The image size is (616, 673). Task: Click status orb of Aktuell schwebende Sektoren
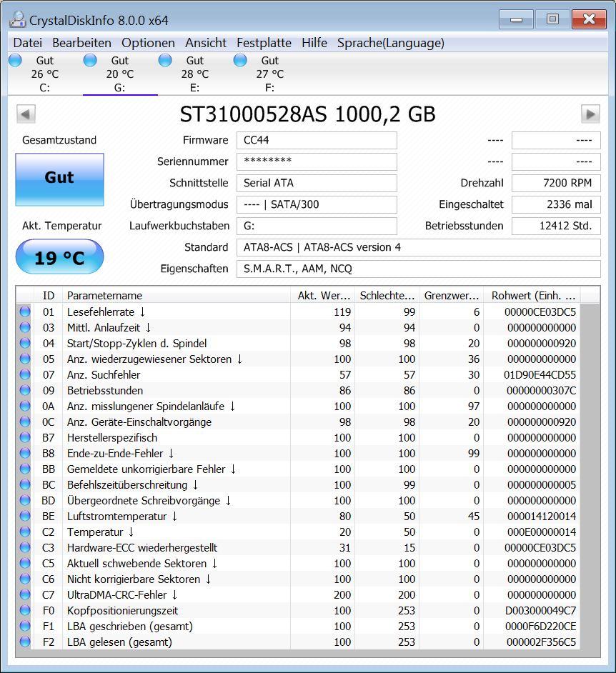click(x=25, y=563)
